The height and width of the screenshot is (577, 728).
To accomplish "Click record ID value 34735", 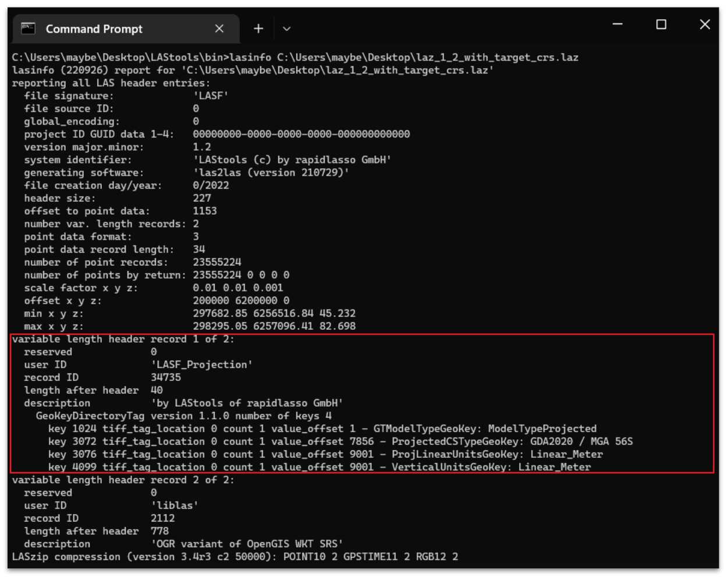I will [166, 377].
